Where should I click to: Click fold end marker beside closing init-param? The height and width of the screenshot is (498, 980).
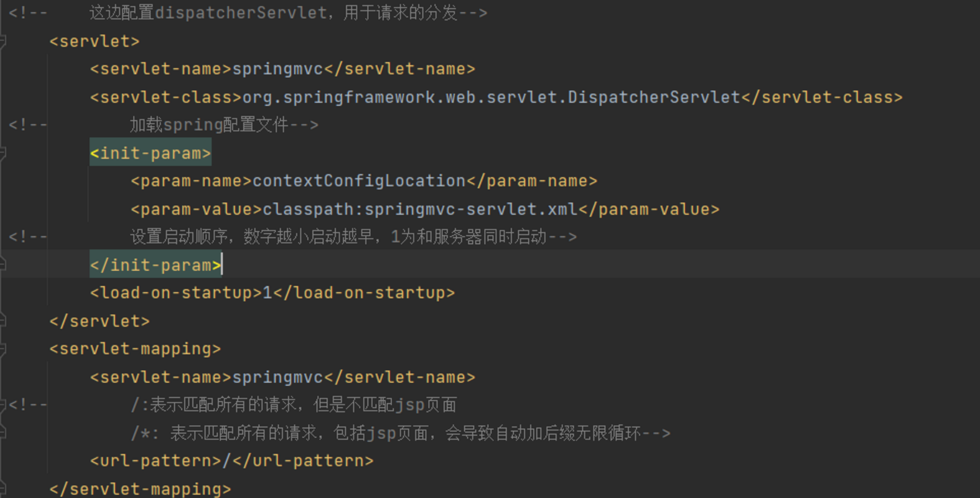pos(2,265)
